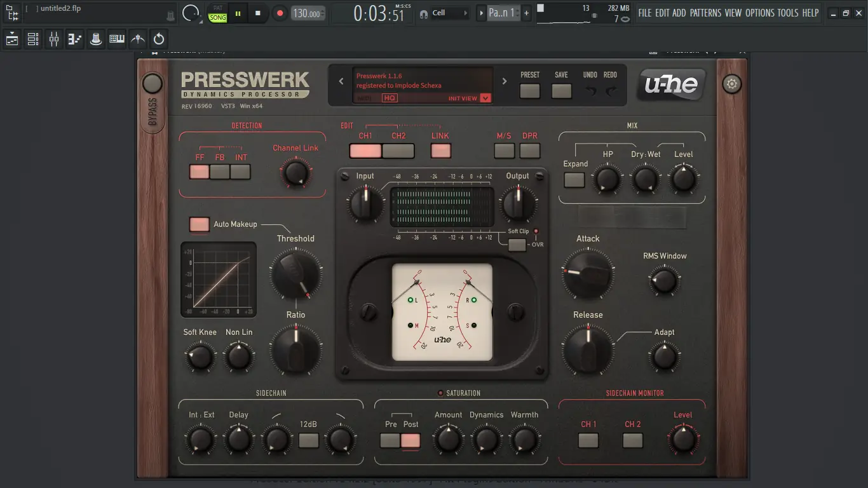Enable Soft Clip on the output
The width and height of the screenshot is (868, 488).
coord(517,245)
